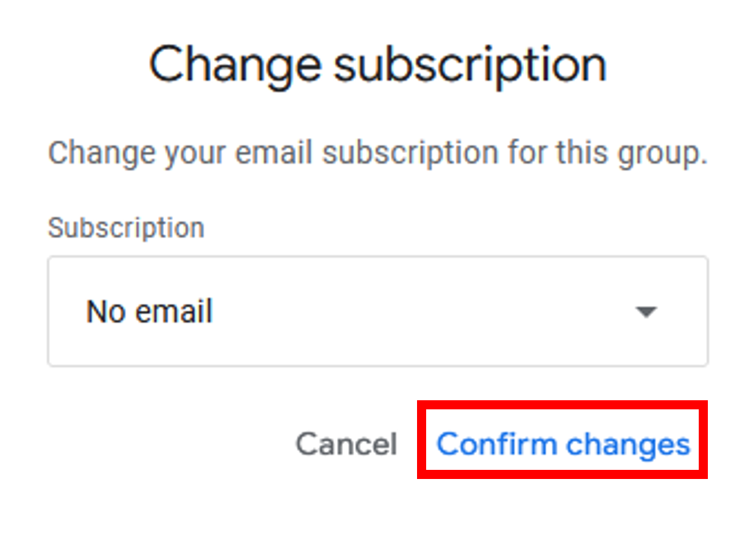Click the Confirm changes button

tap(563, 444)
